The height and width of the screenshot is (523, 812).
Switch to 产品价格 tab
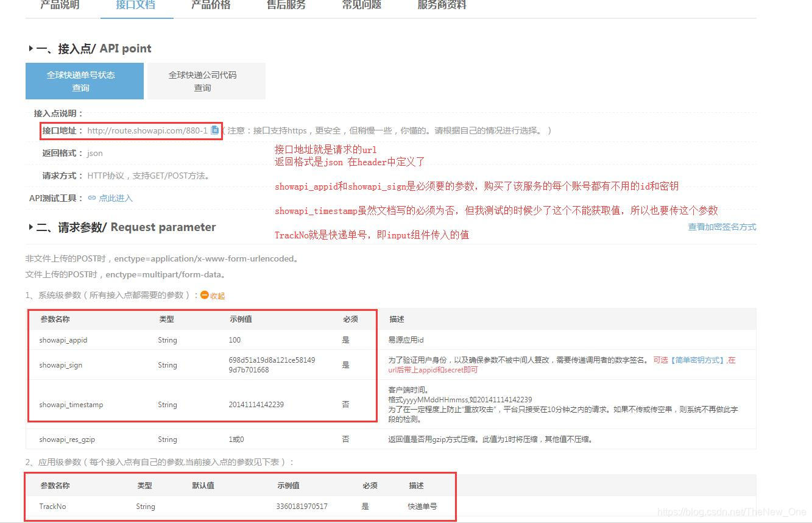[x=211, y=5]
